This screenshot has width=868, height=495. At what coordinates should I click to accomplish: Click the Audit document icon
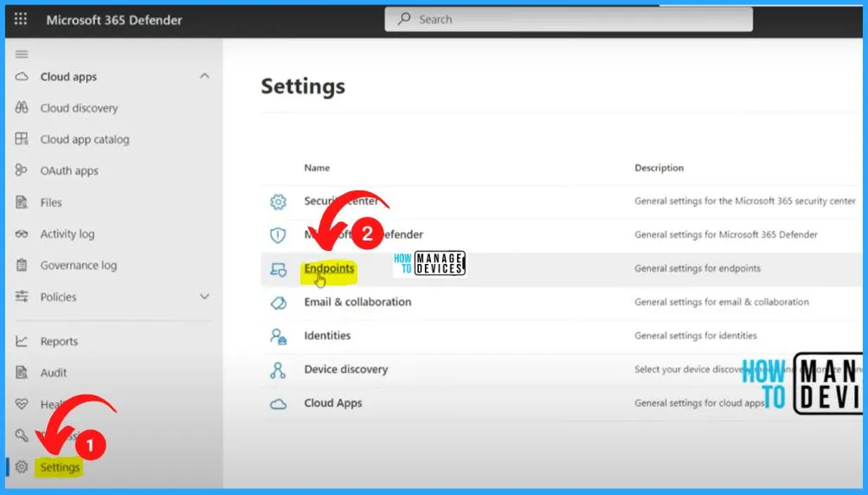[x=22, y=372]
